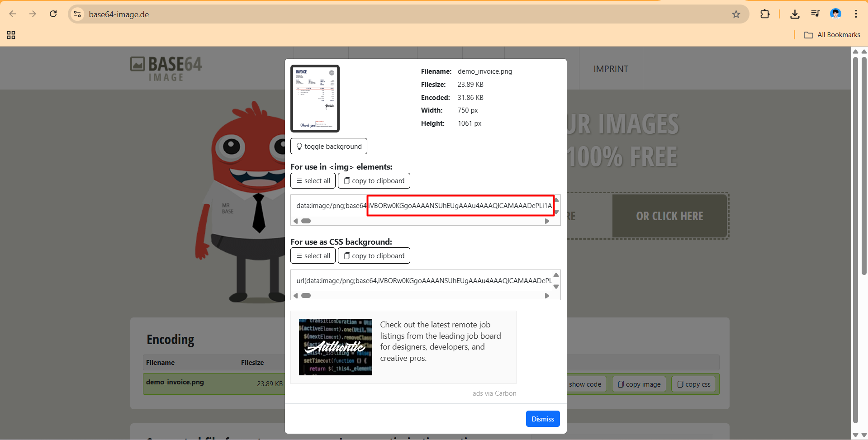Click the user profile avatar icon
Image resolution: width=868 pixels, height=440 pixels.
pos(835,14)
